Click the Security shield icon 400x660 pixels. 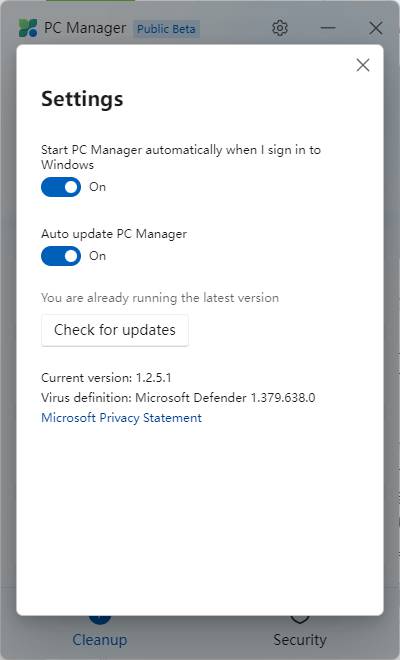click(x=300, y=619)
